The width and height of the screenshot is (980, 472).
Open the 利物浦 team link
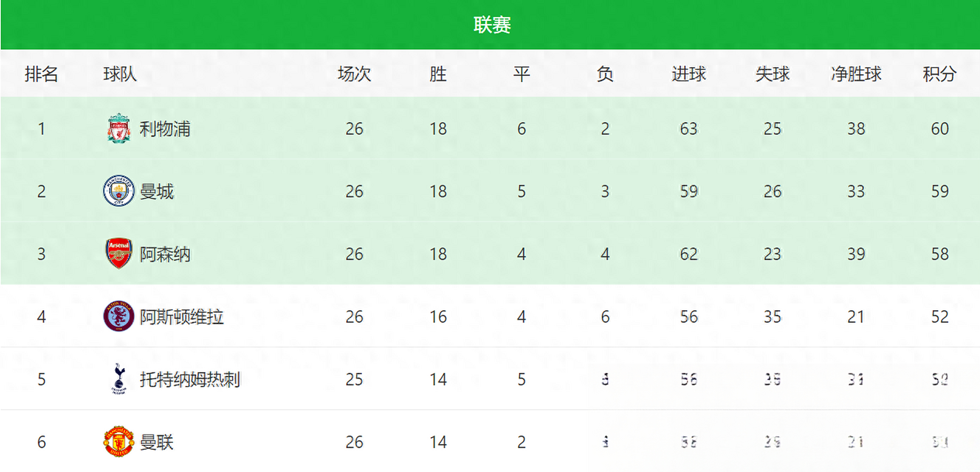pyautogui.click(x=165, y=129)
